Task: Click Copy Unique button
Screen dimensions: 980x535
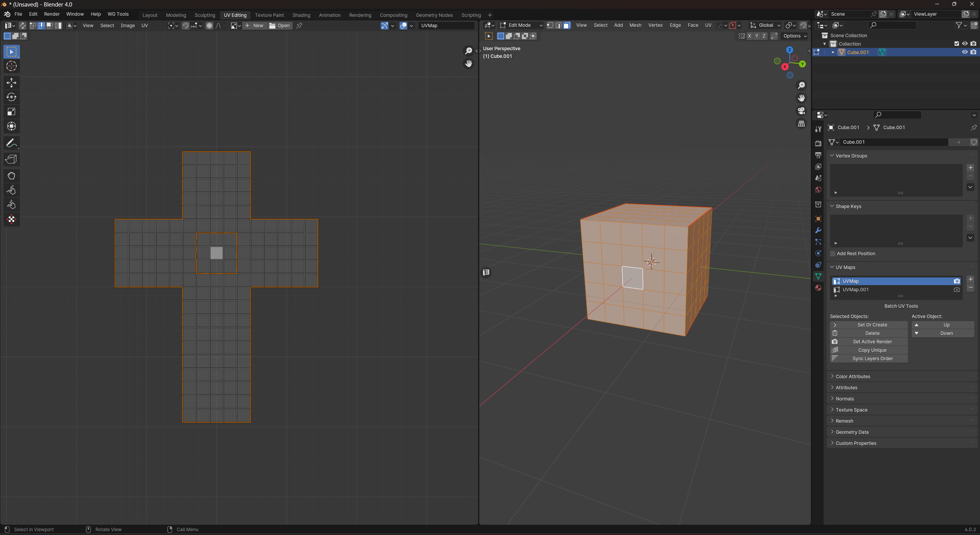Action: point(869,350)
